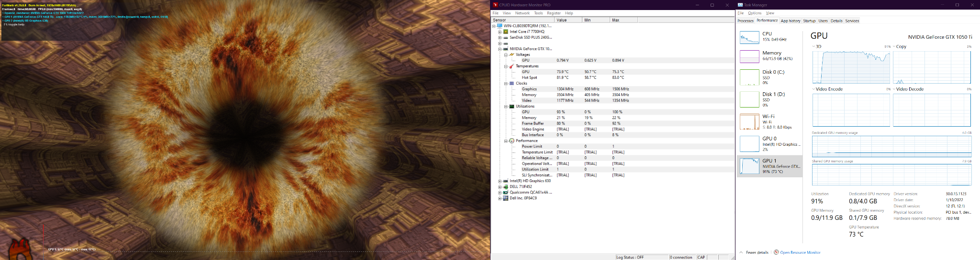Click the NVIDIA GeForce GTX graphics card icon in HWMonitor
The image size is (980, 260).
[506, 49]
